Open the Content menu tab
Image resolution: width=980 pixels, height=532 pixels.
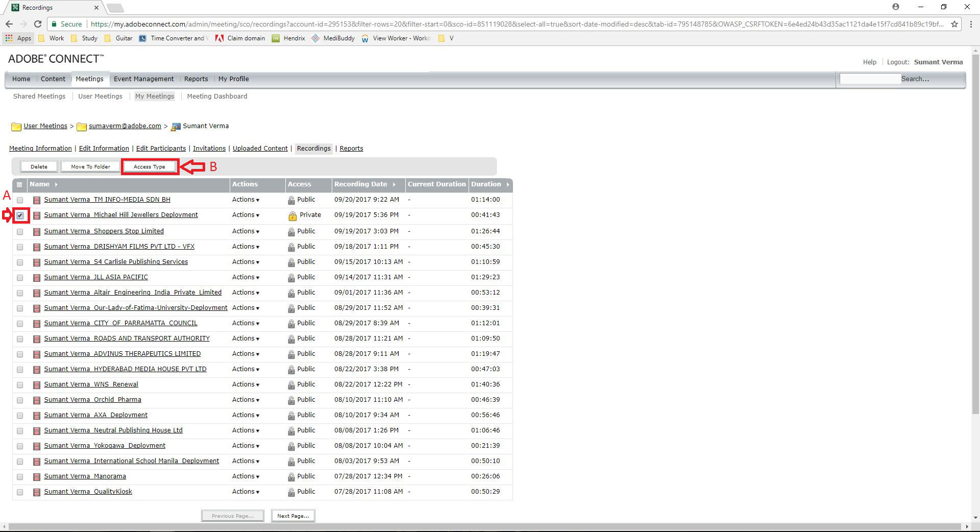[53, 79]
